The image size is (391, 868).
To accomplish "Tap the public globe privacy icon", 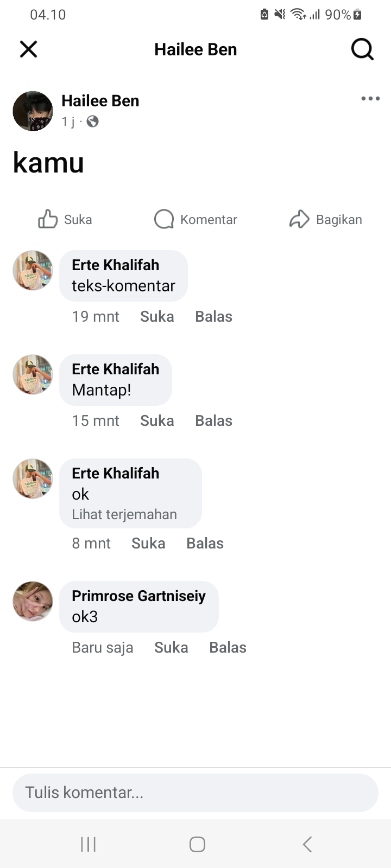I will coord(93,122).
